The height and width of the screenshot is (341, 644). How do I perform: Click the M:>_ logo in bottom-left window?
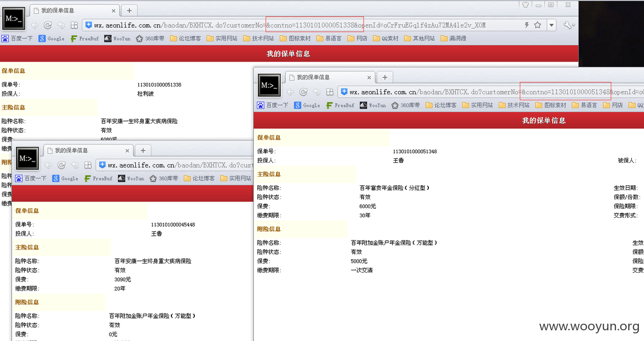coord(27,158)
